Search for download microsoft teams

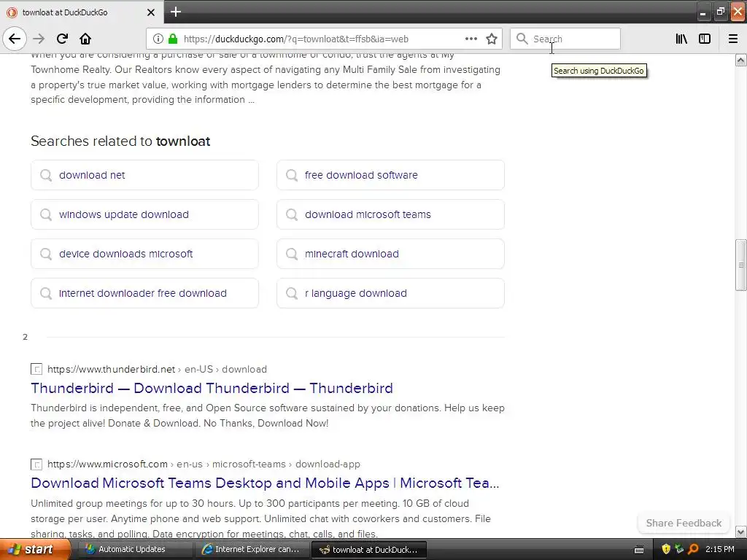pyautogui.click(x=391, y=214)
